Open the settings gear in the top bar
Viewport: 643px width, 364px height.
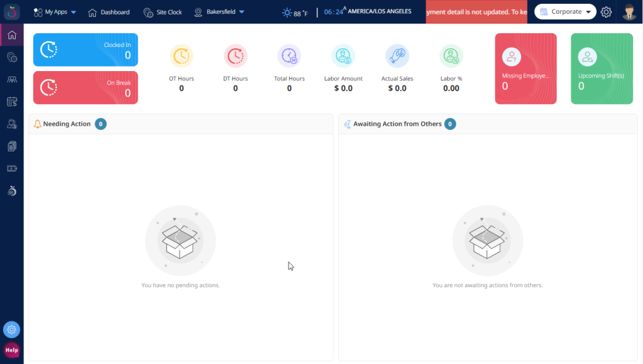606,12
